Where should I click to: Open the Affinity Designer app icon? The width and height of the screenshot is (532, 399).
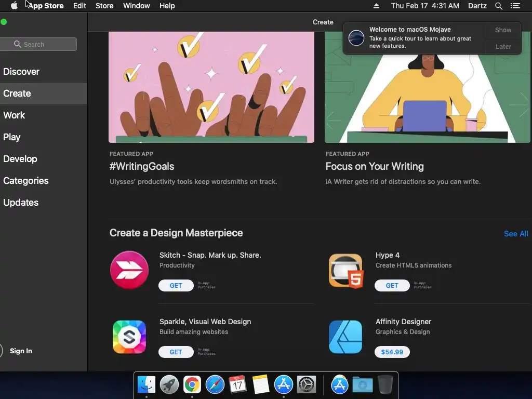coord(345,337)
